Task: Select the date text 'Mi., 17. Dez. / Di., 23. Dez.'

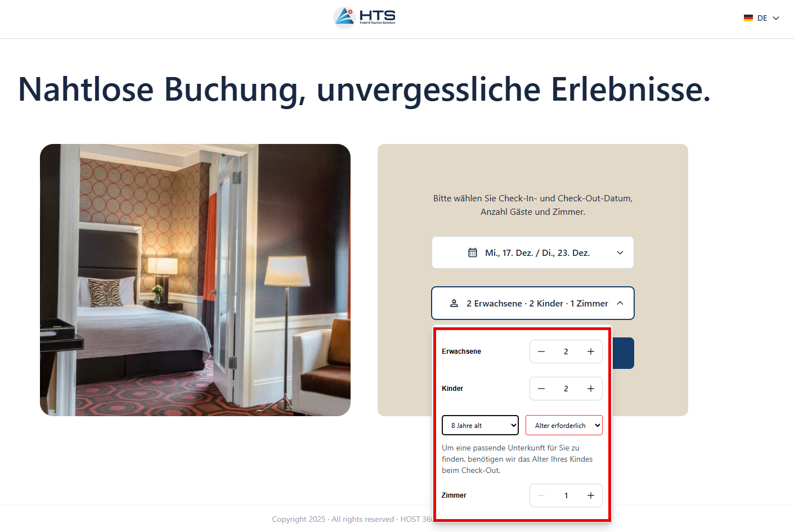Action: pos(537,253)
